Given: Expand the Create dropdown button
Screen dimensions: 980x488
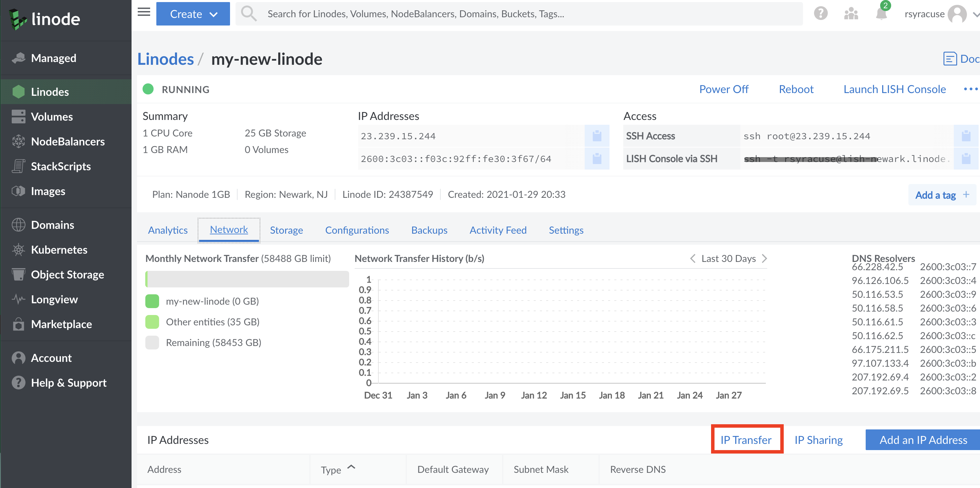Looking at the screenshot, I should coord(193,14).
